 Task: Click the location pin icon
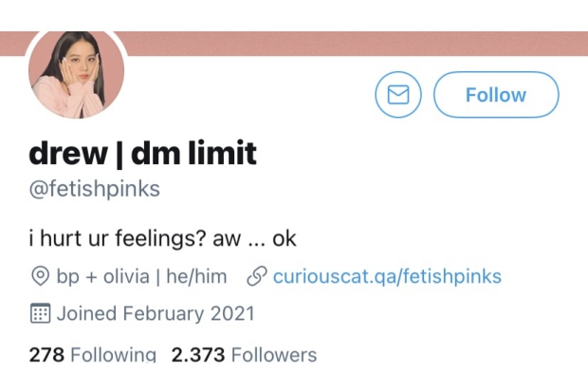pos(40,277)
